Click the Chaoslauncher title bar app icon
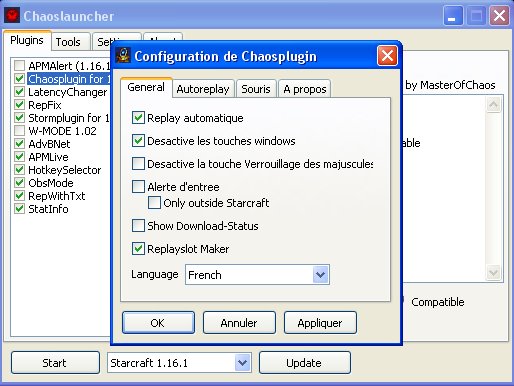The image size is (514, 386). pyautogui.click(x=12, y=15)
